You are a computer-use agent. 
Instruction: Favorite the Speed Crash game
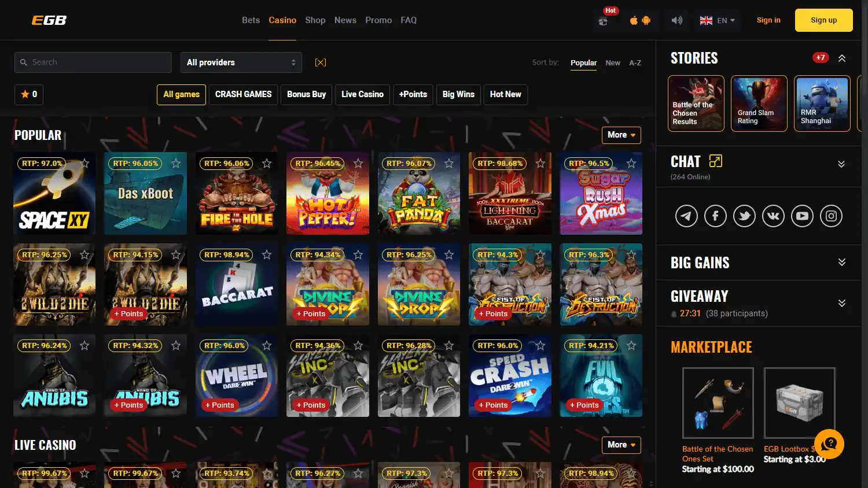pos(540,346)
